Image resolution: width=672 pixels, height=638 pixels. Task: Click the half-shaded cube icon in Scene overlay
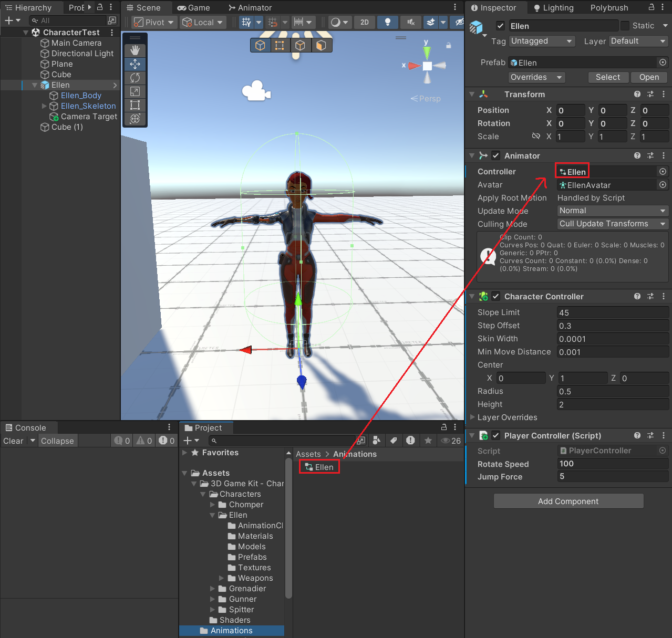pyautogui.click(x=320, y=46)
